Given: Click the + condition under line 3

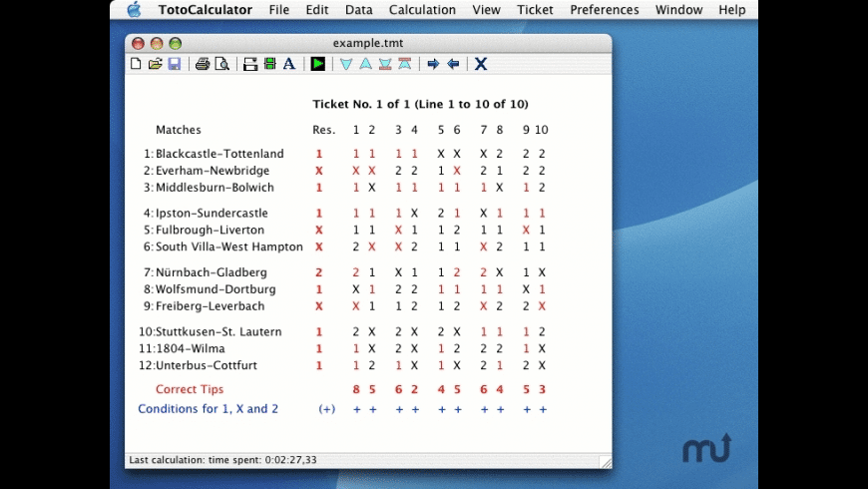Looking at the screenshot, I should point(399,410).
